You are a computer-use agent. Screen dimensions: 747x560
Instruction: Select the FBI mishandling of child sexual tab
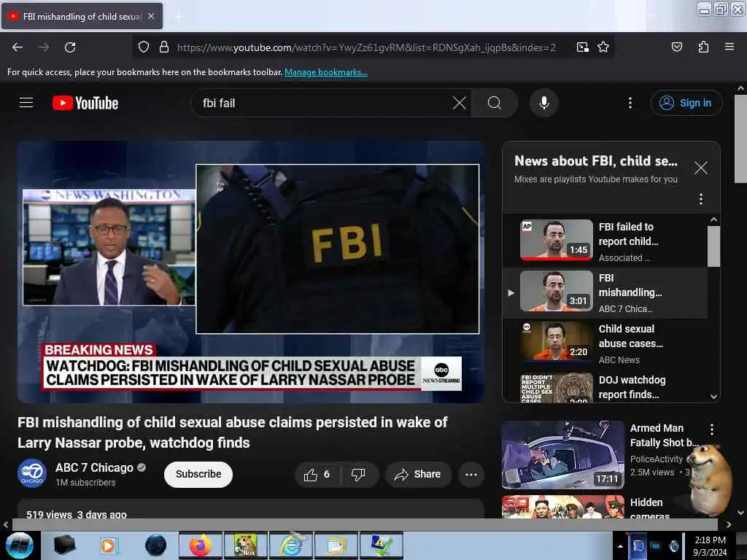(x=82, y=16)
